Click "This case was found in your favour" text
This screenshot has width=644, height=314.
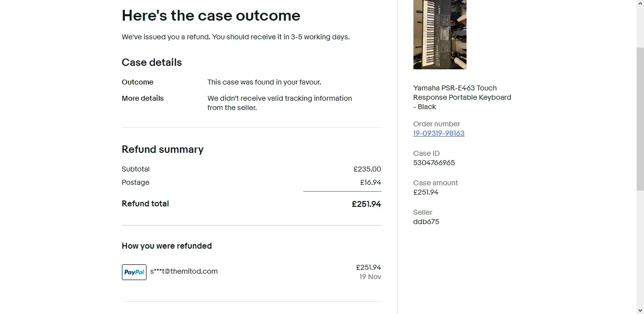(x=264, y=82)
